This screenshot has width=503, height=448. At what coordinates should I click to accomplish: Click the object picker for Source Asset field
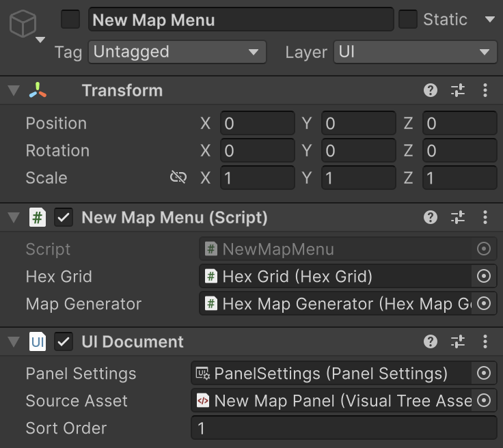pos(484,401)
